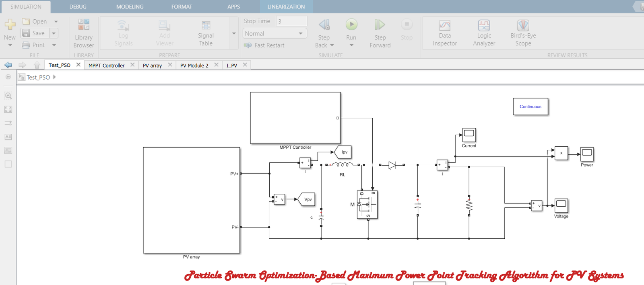Open the Library Browser
Screen dimensions: 644x285
pos(84,33)
